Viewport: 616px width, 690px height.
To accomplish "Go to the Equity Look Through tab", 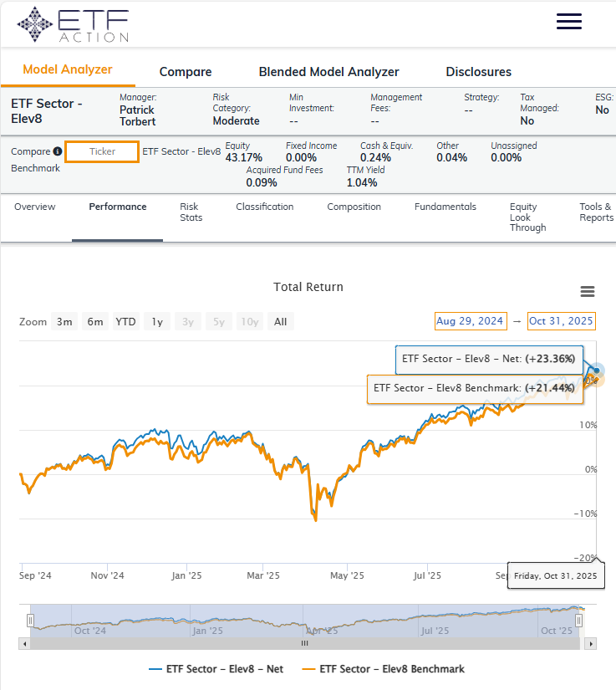I will click(527, 217).
